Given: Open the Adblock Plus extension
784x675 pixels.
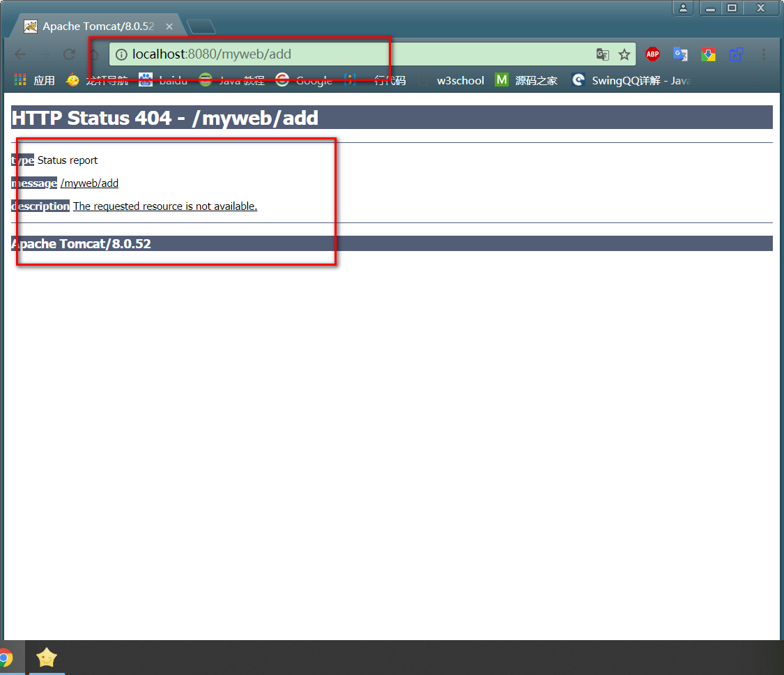Looking at the screenshot, I should pos(652,54).
